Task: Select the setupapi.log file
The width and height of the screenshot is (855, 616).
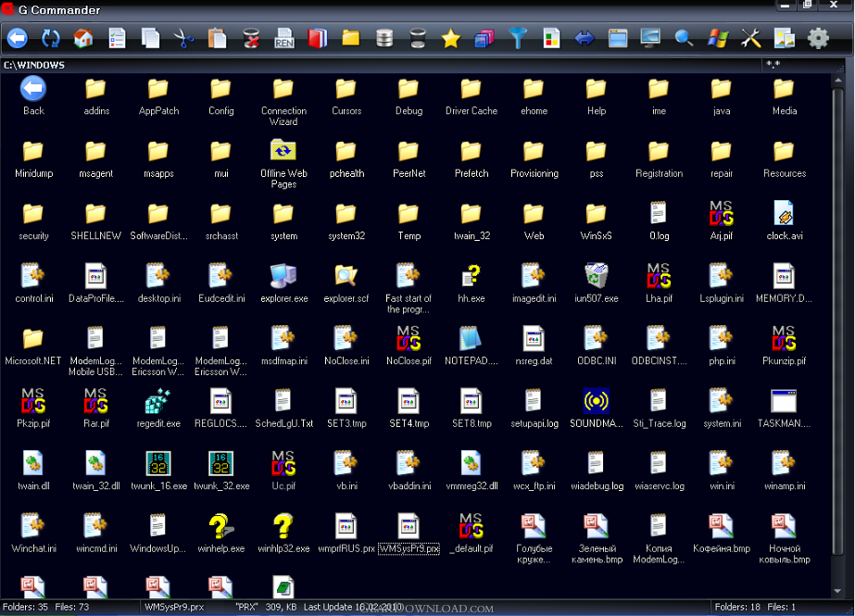Action: [534, 409]
